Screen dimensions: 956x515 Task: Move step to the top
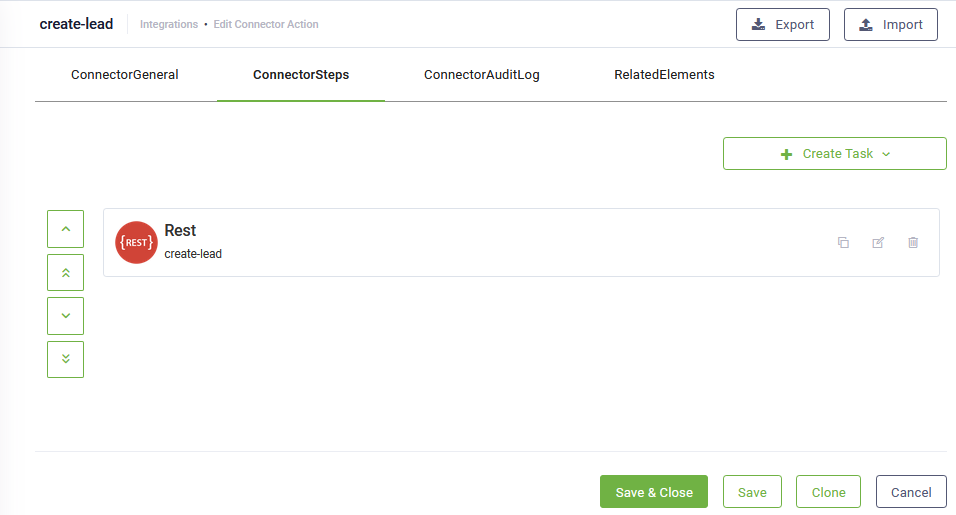click(x=65, y=272)
